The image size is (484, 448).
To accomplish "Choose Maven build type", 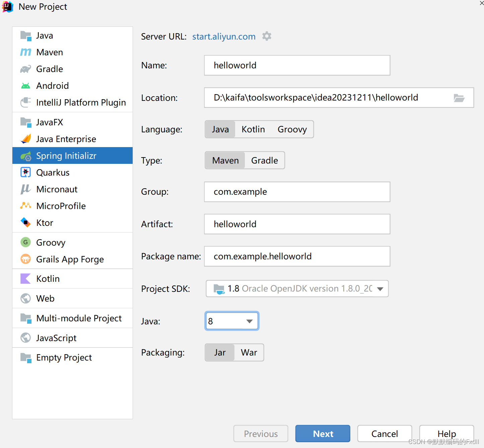I will [x=225, y=161].
